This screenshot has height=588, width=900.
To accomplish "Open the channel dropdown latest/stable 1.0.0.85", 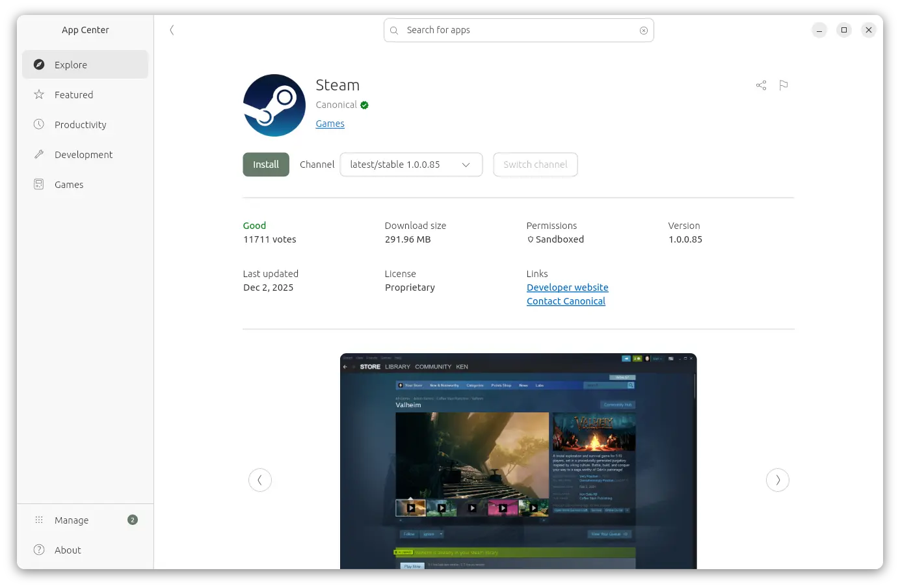I will tap(411, 165).
